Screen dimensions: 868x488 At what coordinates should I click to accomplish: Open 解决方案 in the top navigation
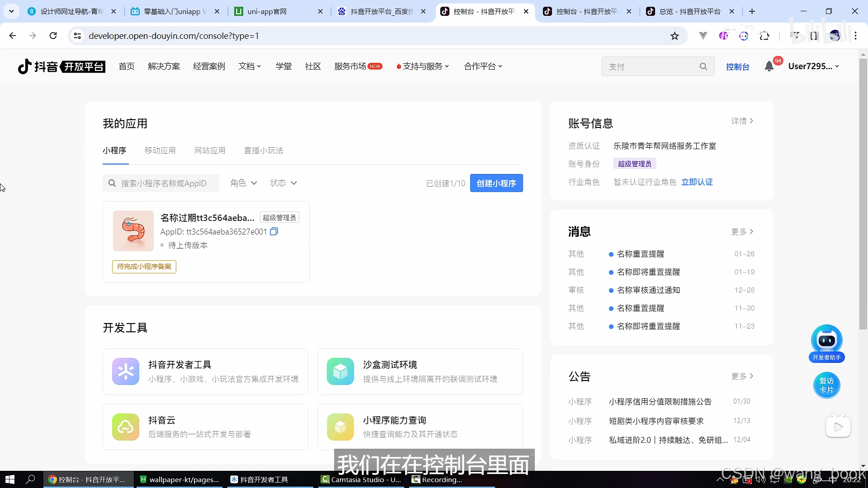click(164, 66)
